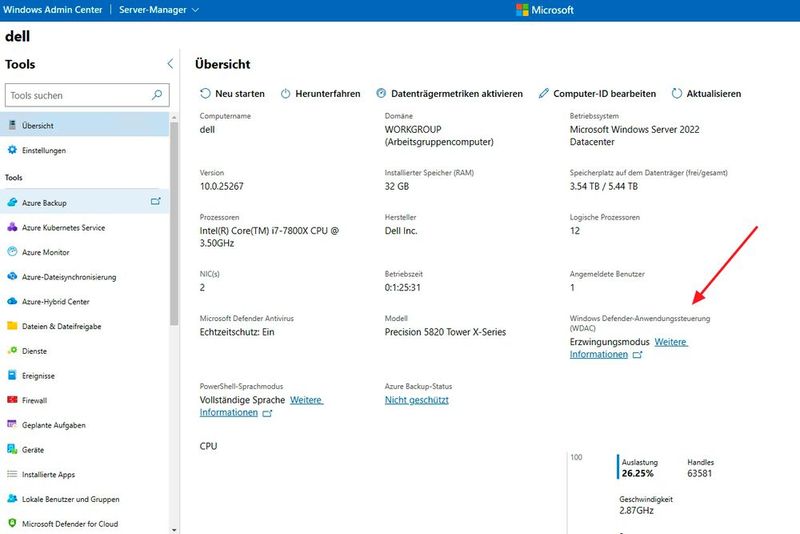Image resolution: width=800 pixels, height=534 pixels.
Task: Open the Server-Manager dropdown
Action: click(159, 10)
